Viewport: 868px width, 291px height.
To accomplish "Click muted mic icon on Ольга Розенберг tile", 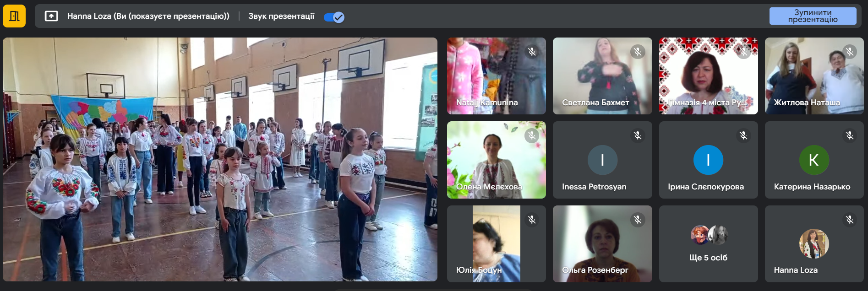I will 638,220.
